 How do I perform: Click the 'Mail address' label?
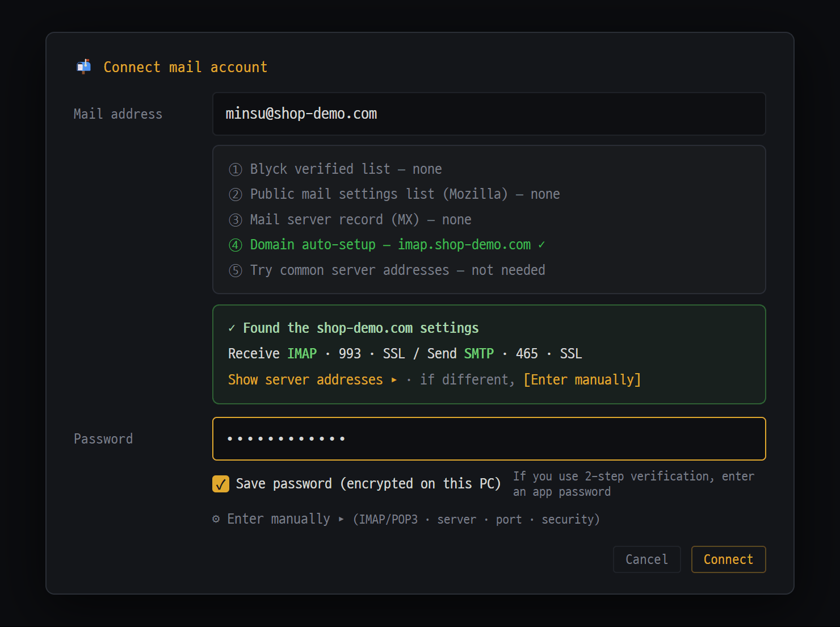pyautogui.click(x=118, y=114)
